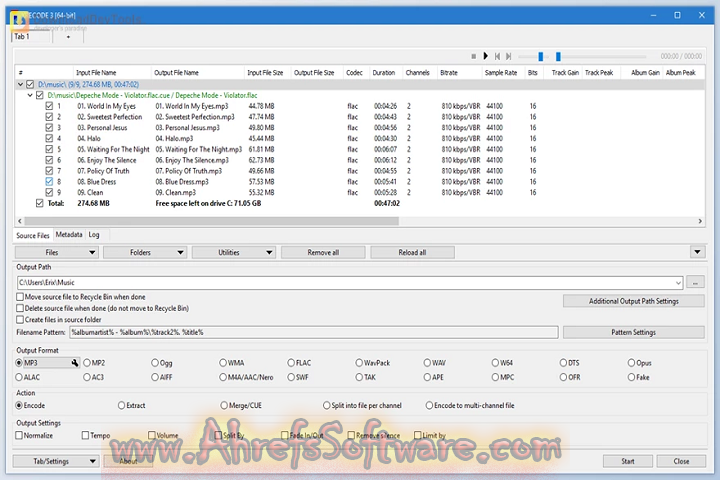This screenshot has height=480, width=720.
Task: Switch to the Source Files tab
Action: [33, 236]
